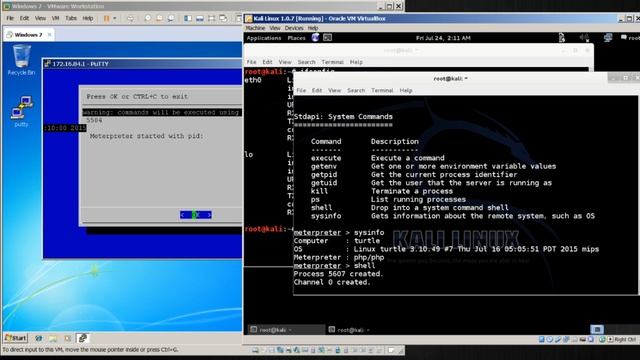Select the Windows 7 VM tab

pos(29,35)
